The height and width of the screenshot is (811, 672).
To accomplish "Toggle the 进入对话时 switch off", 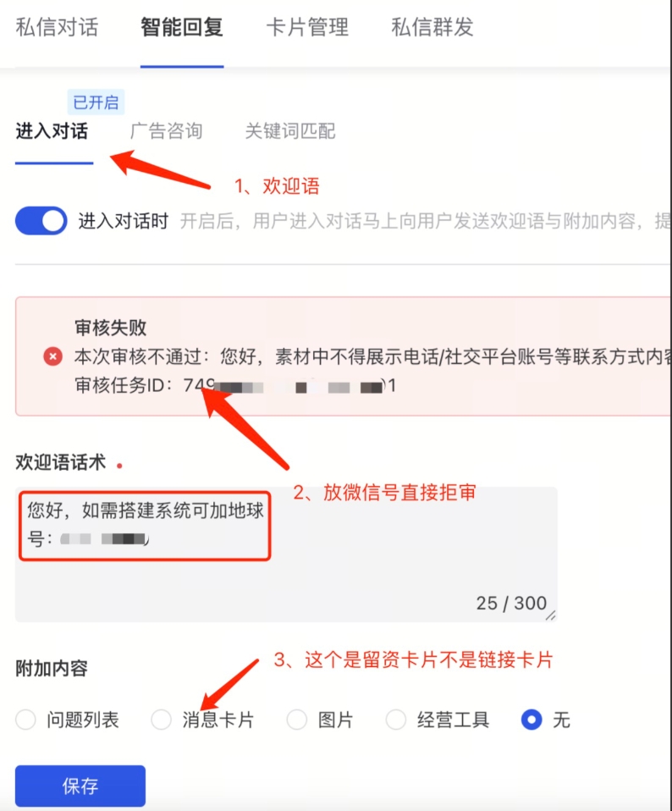I will tap(41, 221).
